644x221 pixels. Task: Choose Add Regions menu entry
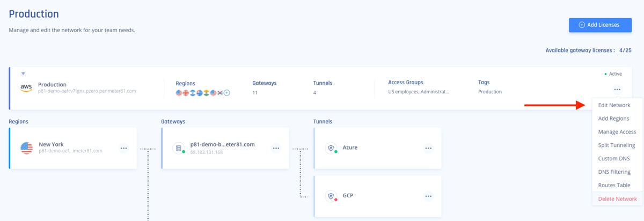613,119
